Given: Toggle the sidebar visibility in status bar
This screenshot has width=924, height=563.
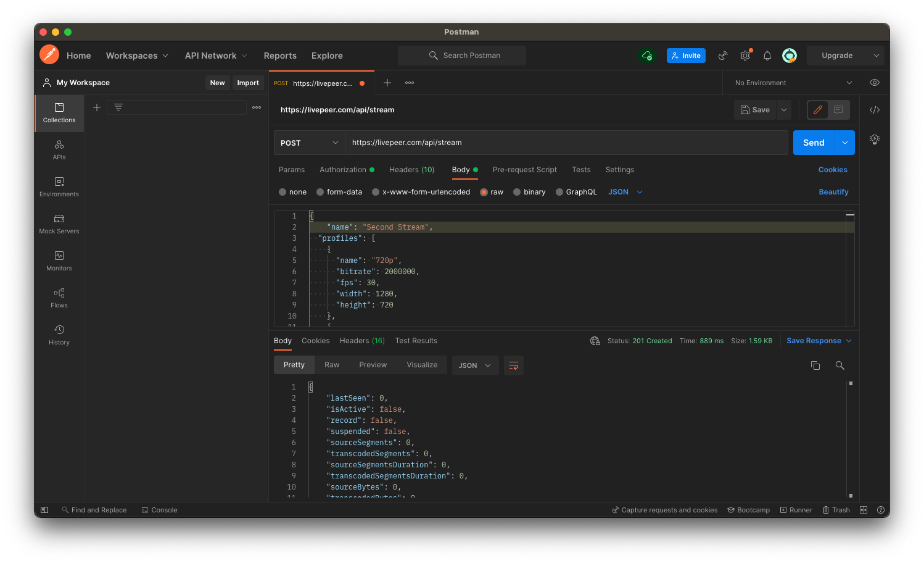Looking at the screenshot, I should 44,510.
